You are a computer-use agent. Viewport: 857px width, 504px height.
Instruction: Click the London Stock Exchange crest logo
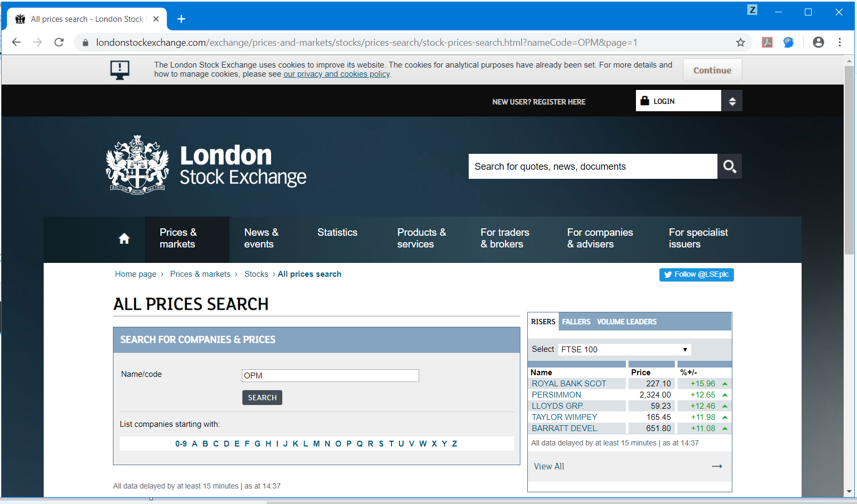137,165
